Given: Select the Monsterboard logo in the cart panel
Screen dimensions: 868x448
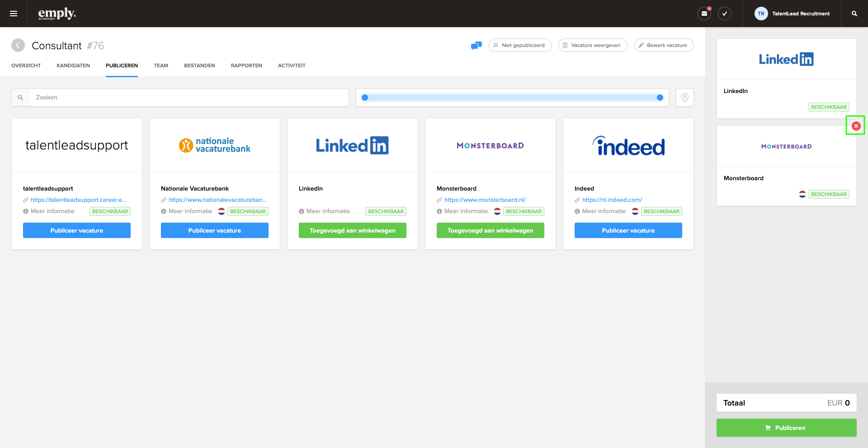Looking at the screenshot, I should point(787,146).
